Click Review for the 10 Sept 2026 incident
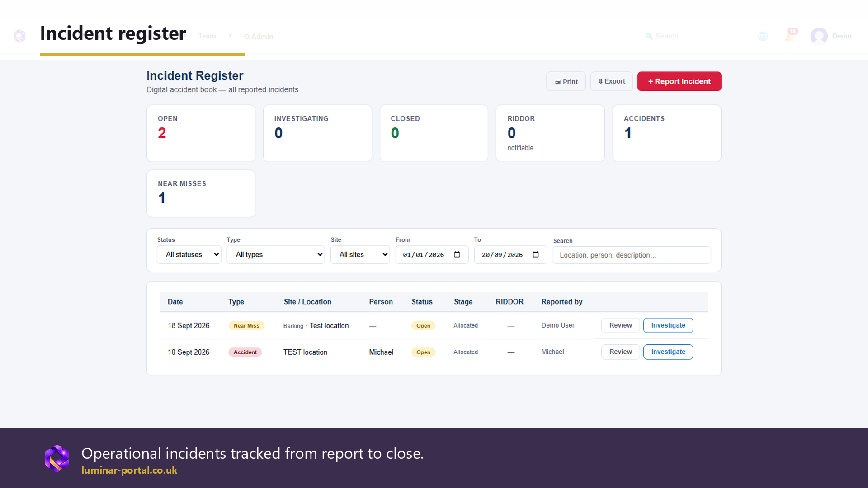 point(620,352)
